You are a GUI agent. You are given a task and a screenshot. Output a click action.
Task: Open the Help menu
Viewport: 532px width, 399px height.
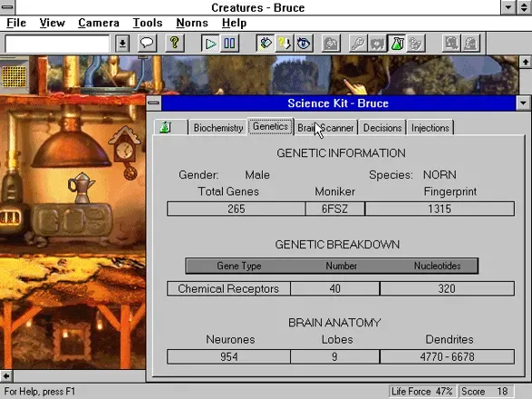(x=234, y=23)
